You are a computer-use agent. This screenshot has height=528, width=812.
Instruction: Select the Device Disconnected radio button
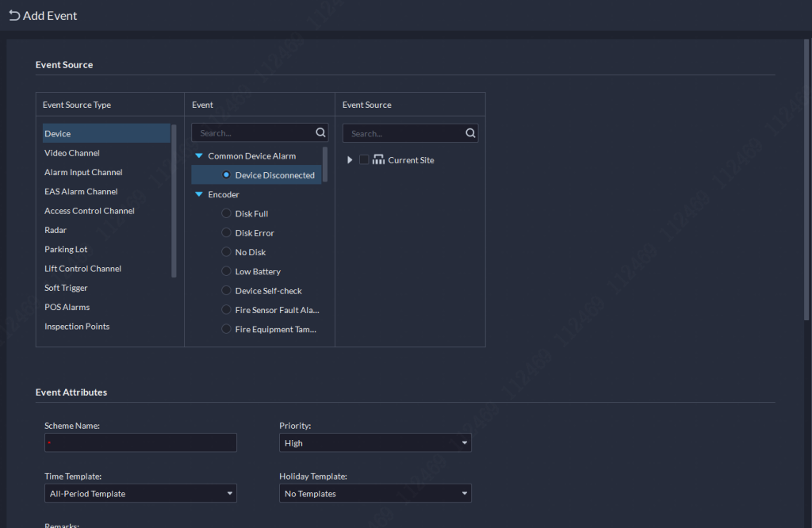click(226, 175)
